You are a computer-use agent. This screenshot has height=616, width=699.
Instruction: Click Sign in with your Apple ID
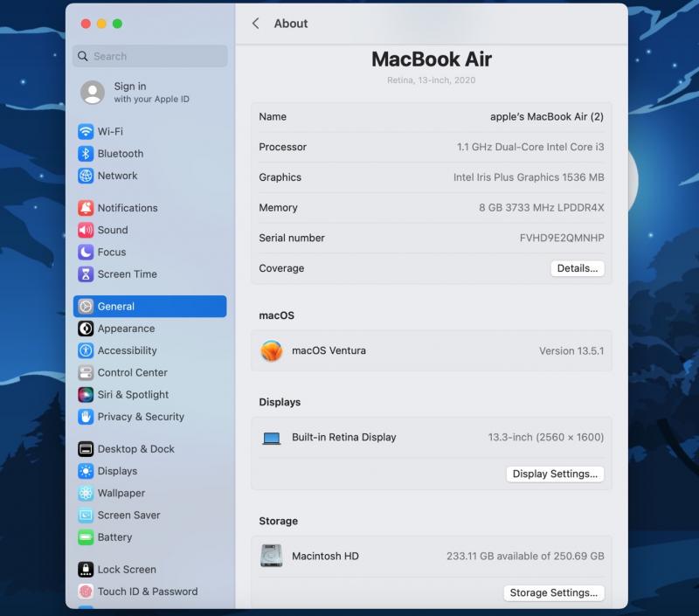click(151, 93)
